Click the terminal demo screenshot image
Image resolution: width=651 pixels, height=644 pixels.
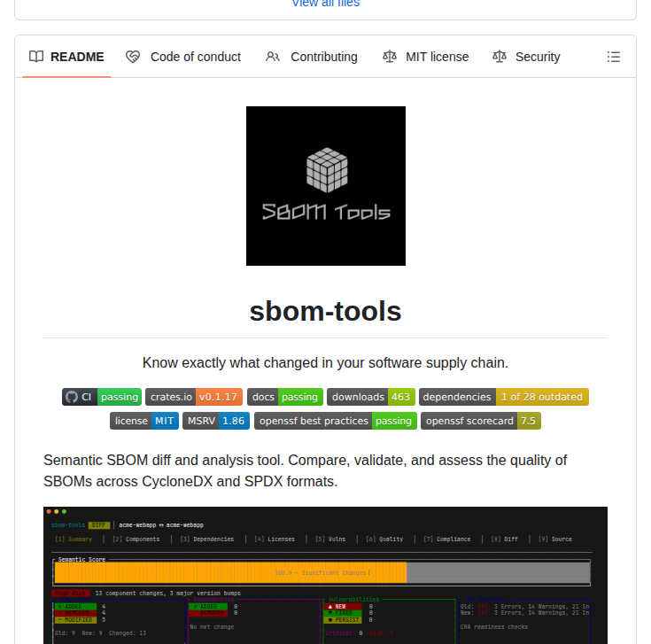tap(326, 575)
